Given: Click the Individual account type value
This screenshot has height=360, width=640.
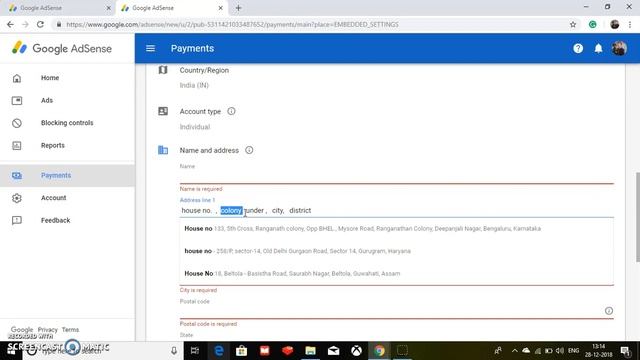Looking at the screenshot, I should click(195, 127).
